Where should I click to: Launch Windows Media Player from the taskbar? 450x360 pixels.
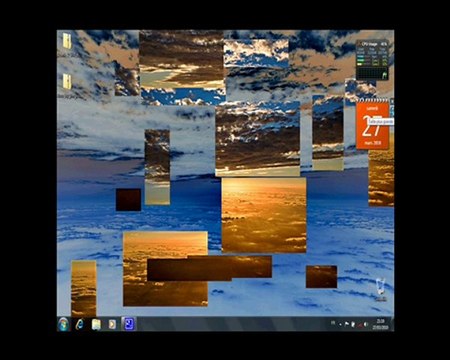pyautogui.click(x=112, y=324)
